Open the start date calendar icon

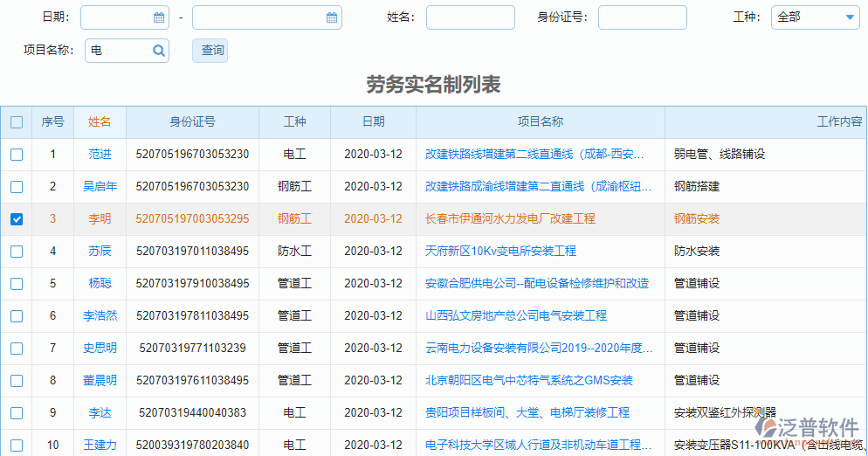coord(159,17)
